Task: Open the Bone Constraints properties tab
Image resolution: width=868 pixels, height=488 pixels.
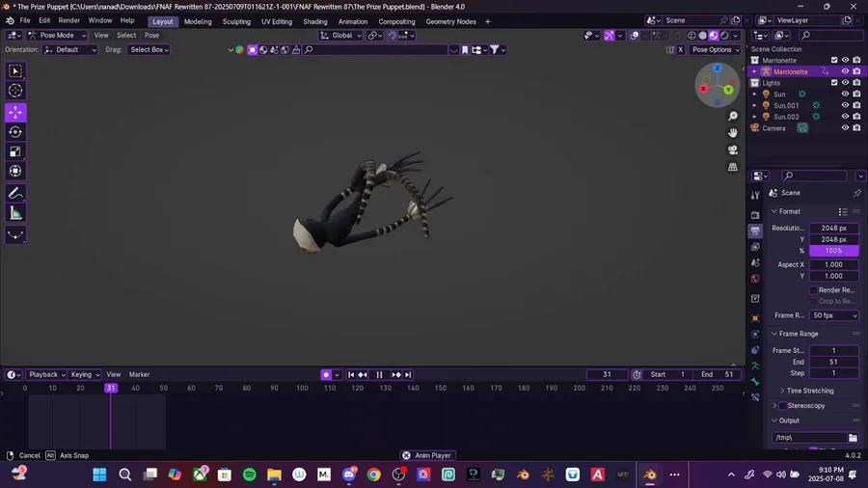Action: [x=755, y=397]
